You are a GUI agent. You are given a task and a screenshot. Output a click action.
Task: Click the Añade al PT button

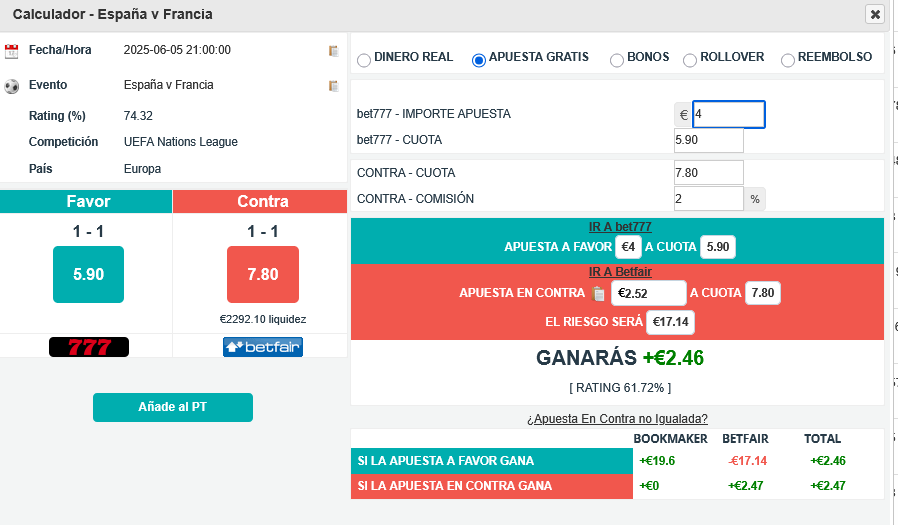pyautogui.click(x=173, y=407)
